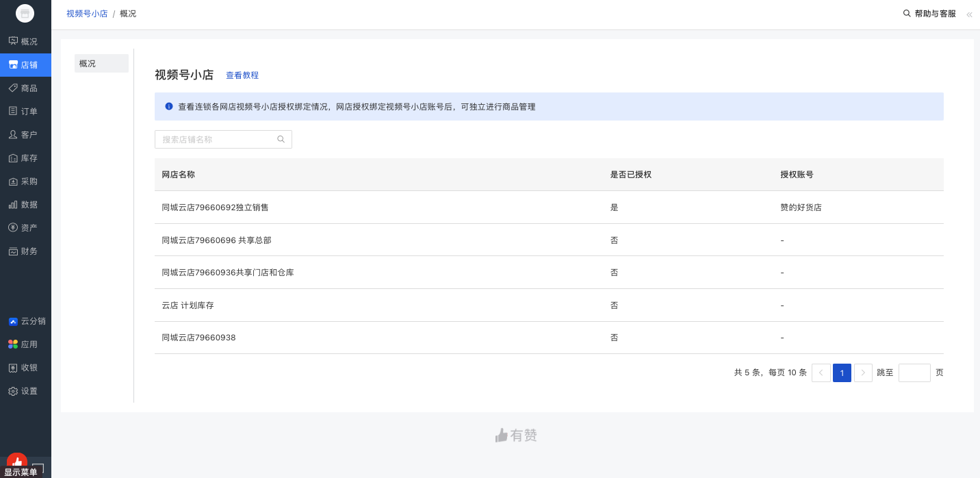980x478 pixels.
Task: Click the 是否已授权 column header
Action: click(x=630, y=175)
